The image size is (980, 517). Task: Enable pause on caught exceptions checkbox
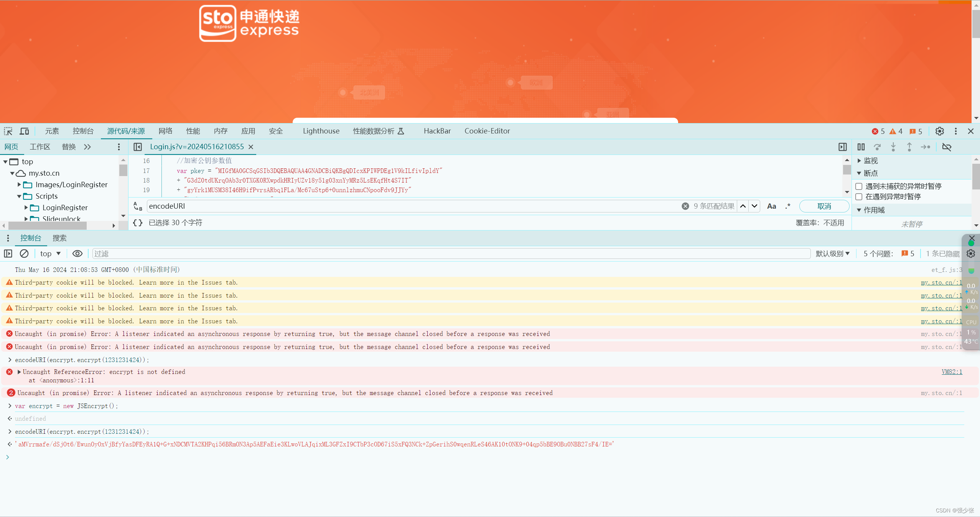pos(859,197)
